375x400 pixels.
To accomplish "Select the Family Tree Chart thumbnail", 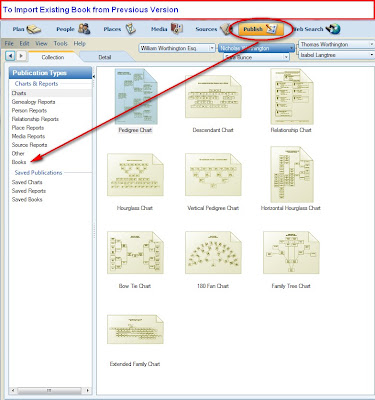I will tap(291, 253).
